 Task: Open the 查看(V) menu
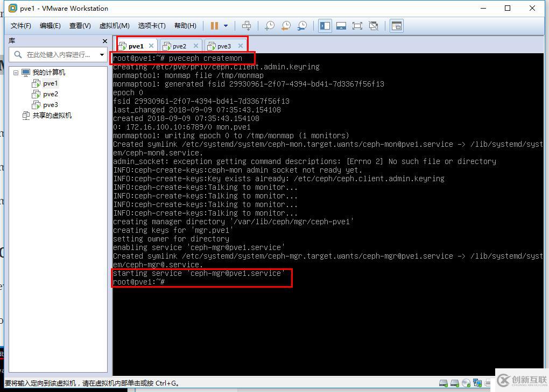[80, 25]
